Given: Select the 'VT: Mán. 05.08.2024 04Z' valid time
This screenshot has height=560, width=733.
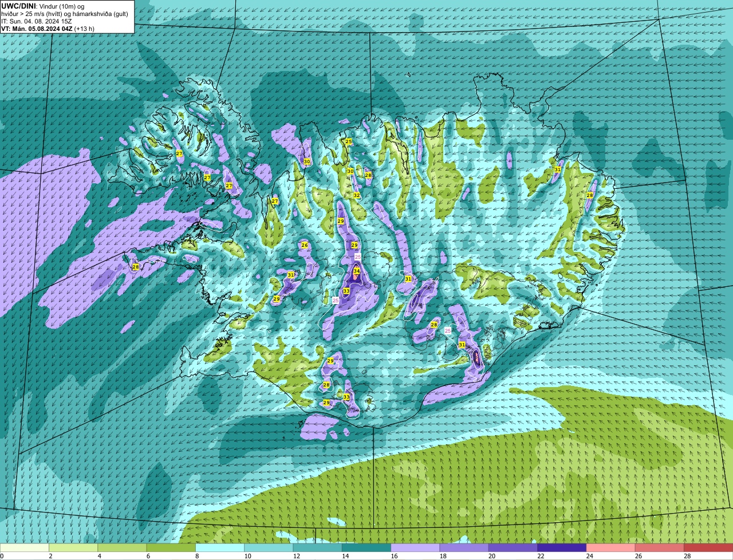Looking at the screenshot, I should tap(37, 28).
